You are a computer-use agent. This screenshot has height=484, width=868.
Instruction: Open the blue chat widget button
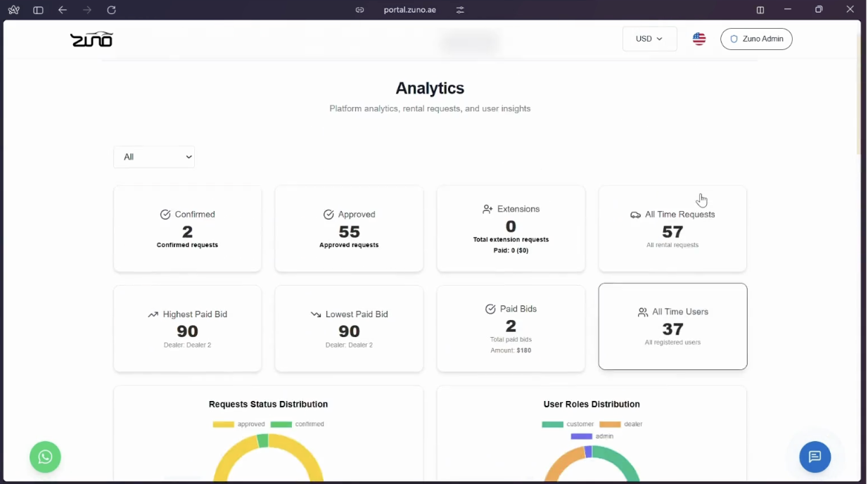(815, 457)
